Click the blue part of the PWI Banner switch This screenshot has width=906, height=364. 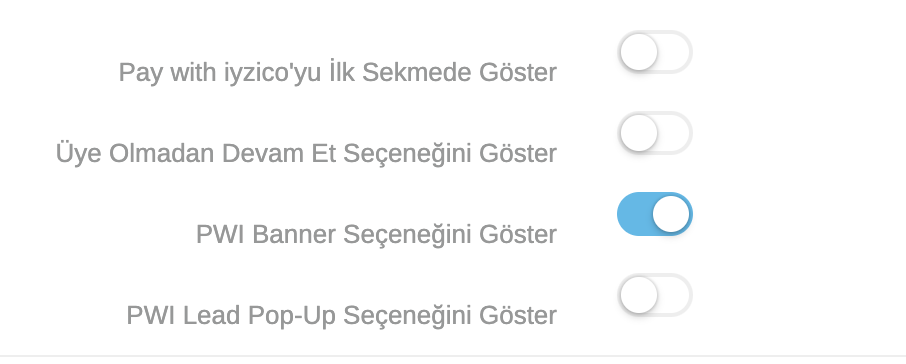(x=634, y=214)
